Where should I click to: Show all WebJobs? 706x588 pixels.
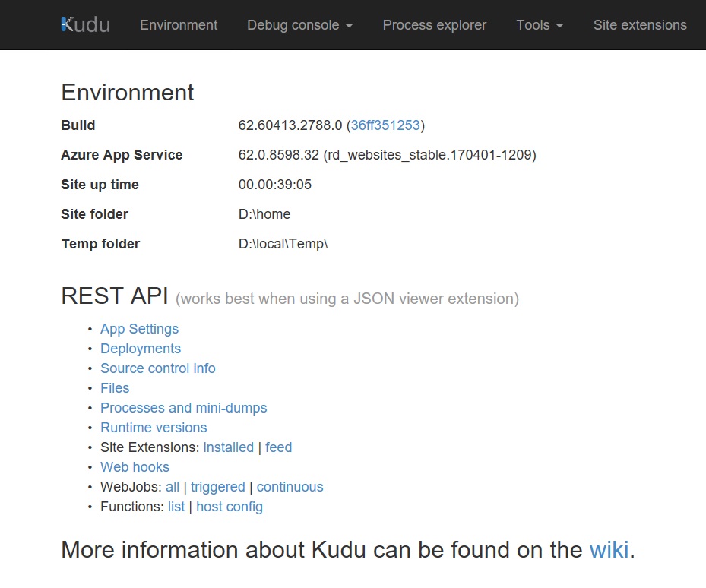click(173, 486)
